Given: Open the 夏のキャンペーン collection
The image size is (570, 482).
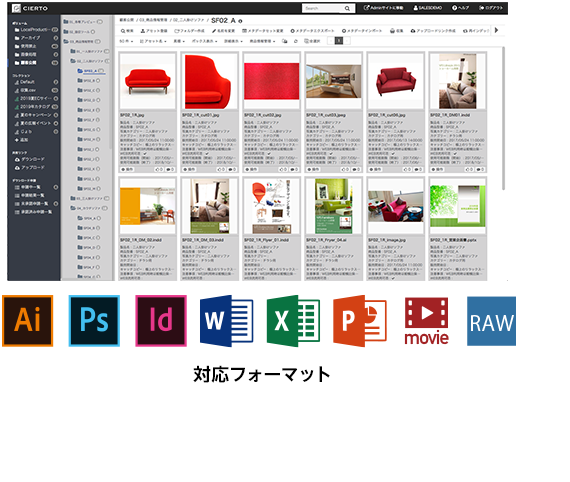Looking at the screenshot, I should [36, 115].
